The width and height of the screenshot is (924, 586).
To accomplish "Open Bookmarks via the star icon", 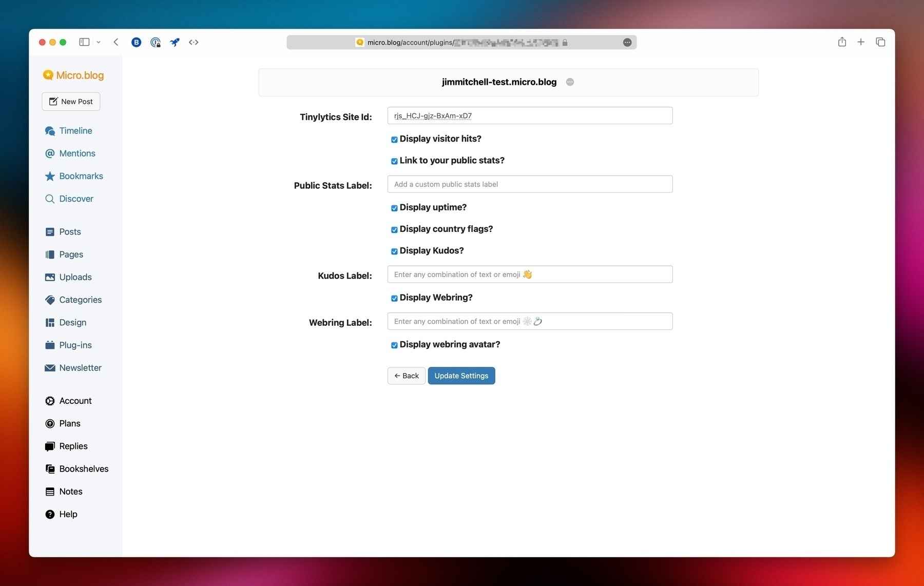I will tap(50, 176).
